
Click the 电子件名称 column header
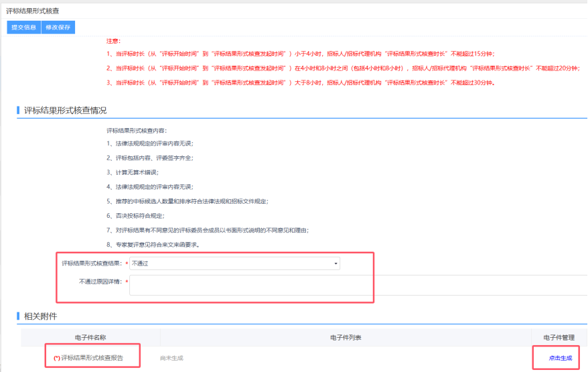90,337
